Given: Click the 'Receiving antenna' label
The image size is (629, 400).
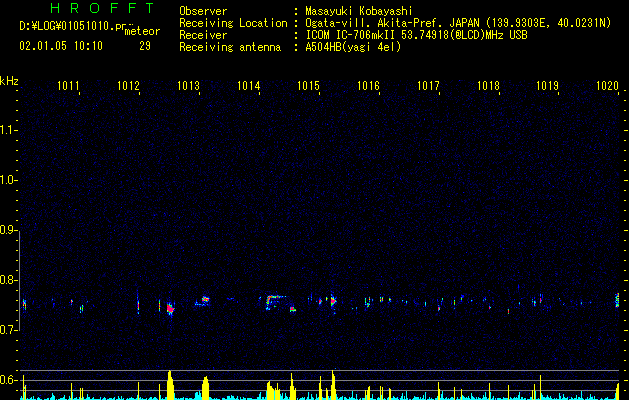Looking at the screenshot, I should pos(230,47).
